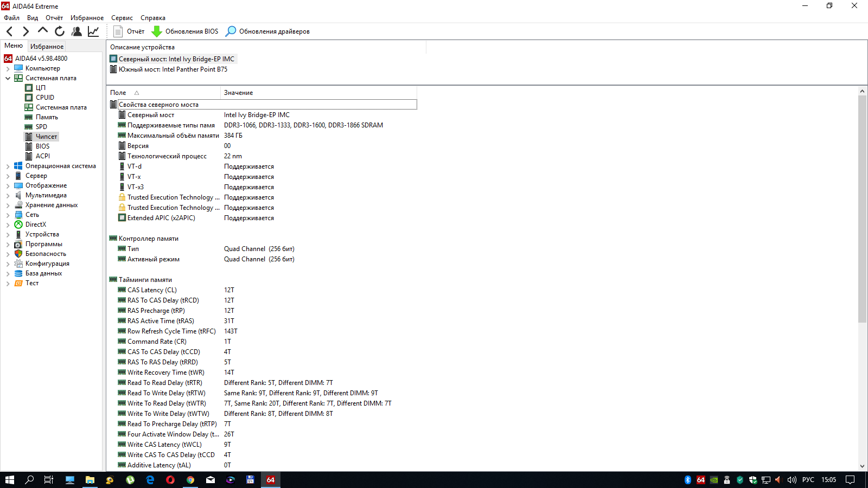Select the Свойства северного моста group row

point(263,105)
